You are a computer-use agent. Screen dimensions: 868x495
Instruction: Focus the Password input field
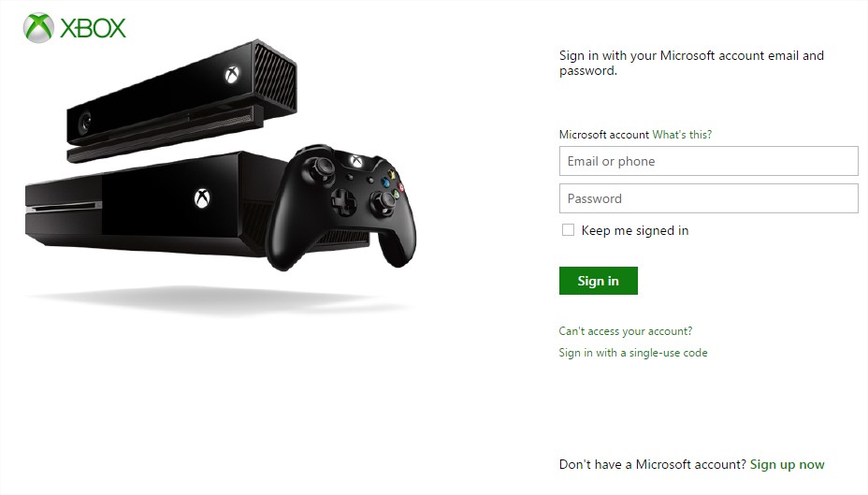(x=709, y=198)
